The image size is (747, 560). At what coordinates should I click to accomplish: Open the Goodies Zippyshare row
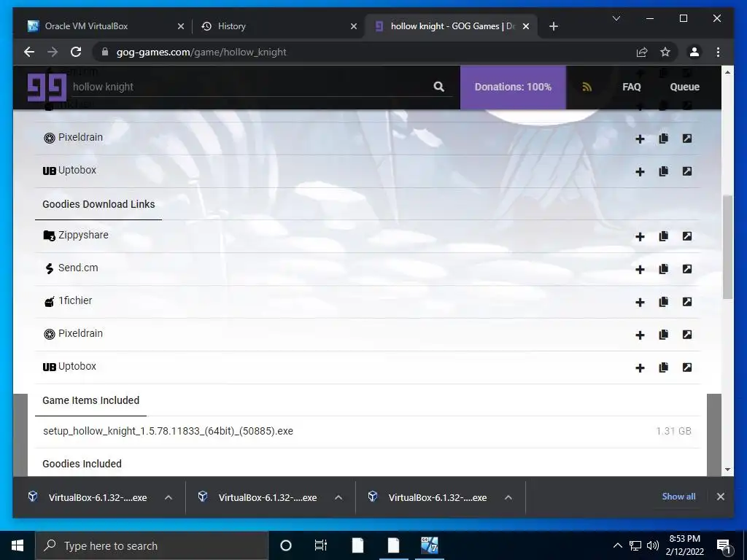[368, 236]
